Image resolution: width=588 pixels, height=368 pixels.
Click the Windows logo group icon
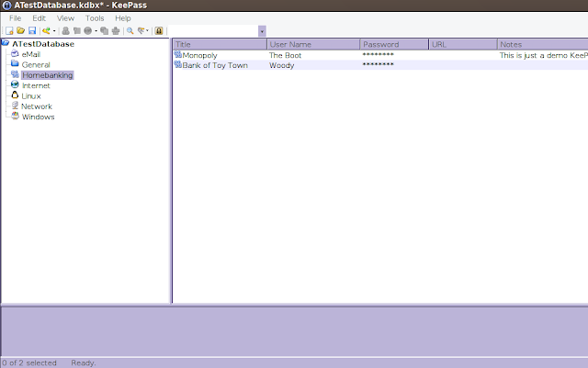coord(15,116)
